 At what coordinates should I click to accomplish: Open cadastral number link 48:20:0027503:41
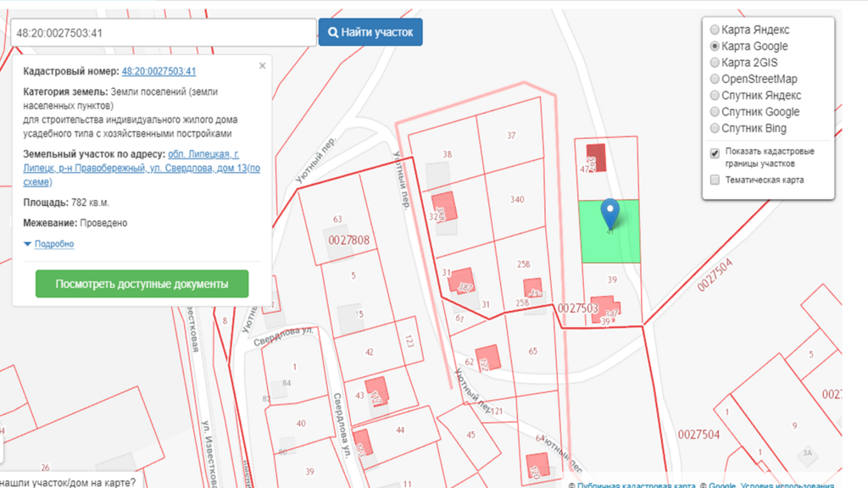[x=159, y=72]
